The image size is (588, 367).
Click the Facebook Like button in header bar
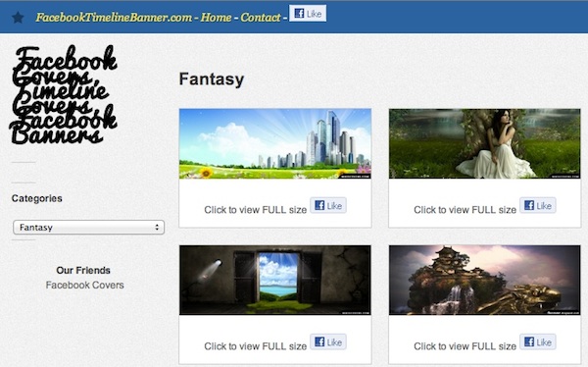(308, 13)
